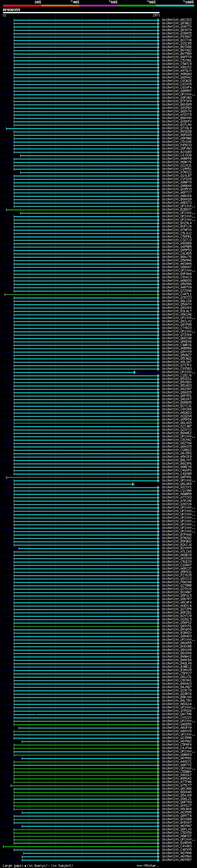The height and width of the screenshot is (868, 197).
Task: Select hit UniRef100_C8CH42
Action: tap(177, 440)
